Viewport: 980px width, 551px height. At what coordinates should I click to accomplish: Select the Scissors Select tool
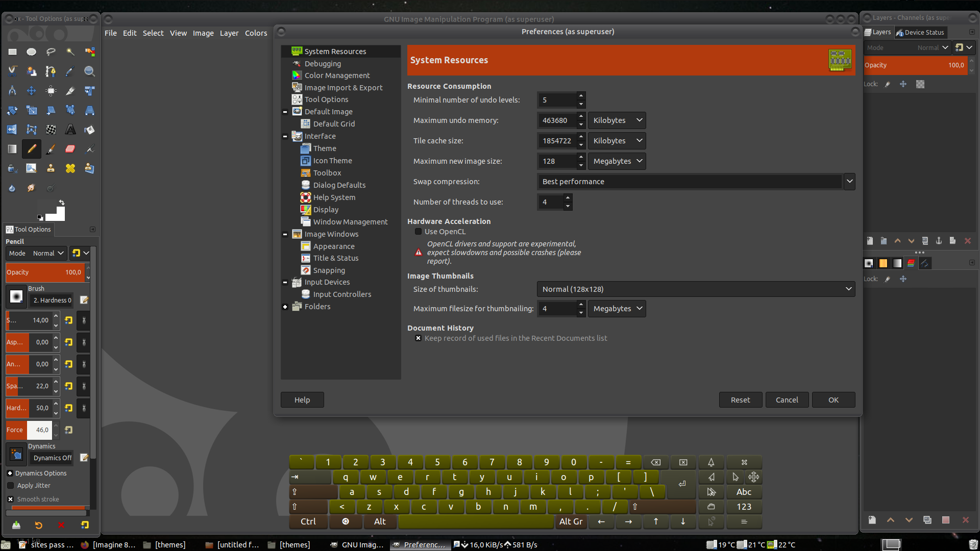point(12,71)
